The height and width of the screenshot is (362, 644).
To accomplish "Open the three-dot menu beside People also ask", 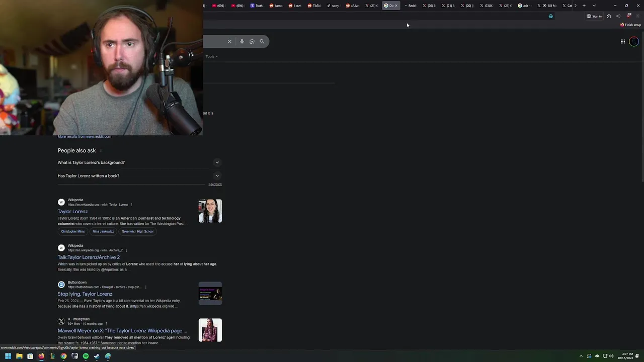I will [101, 150].
